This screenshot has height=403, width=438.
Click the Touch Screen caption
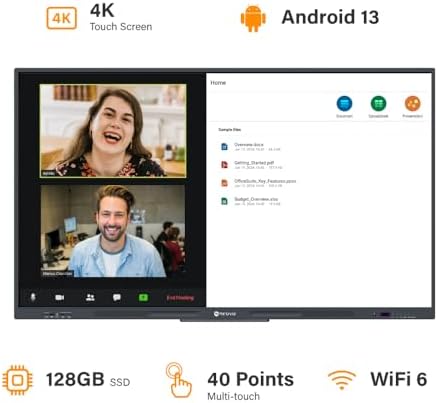121,27
